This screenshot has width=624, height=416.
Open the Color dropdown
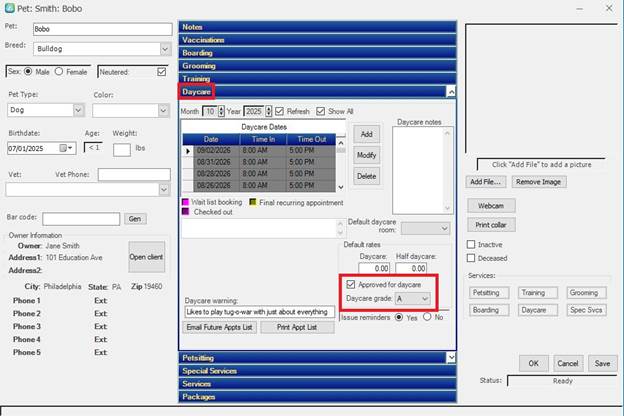coord(163,110)
